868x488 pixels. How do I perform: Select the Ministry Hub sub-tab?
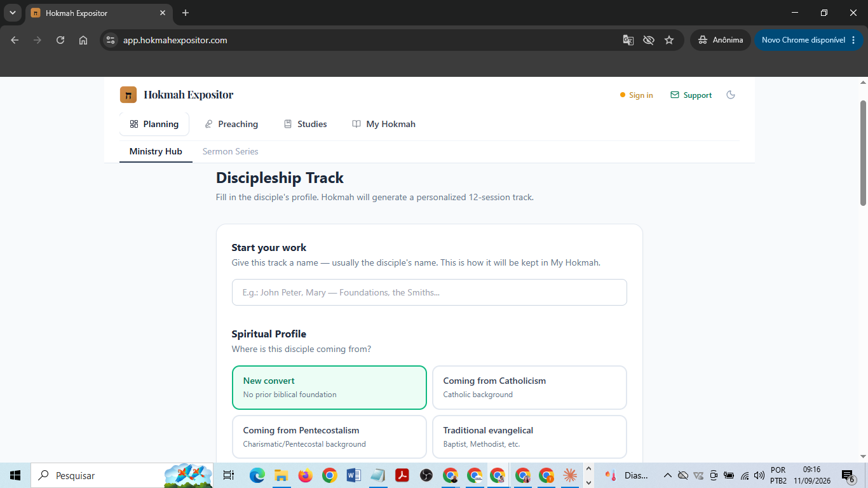click(156, 151)
